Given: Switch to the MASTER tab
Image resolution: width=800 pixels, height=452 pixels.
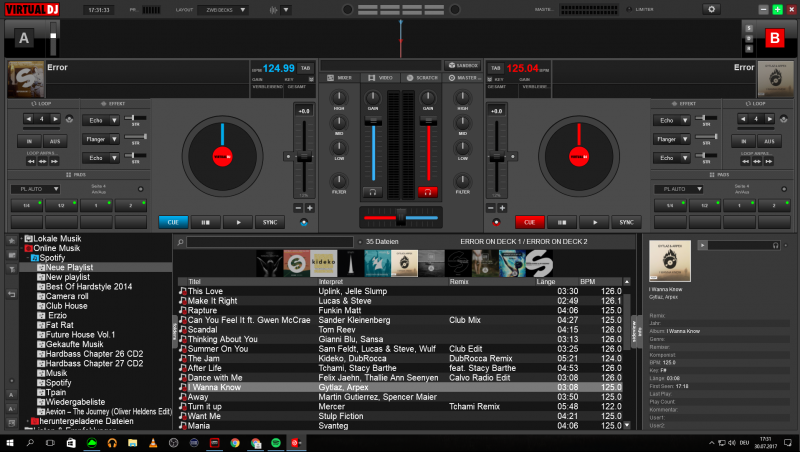Looking at the screenshot, I should pyautogui.click(x=463, y=78).
